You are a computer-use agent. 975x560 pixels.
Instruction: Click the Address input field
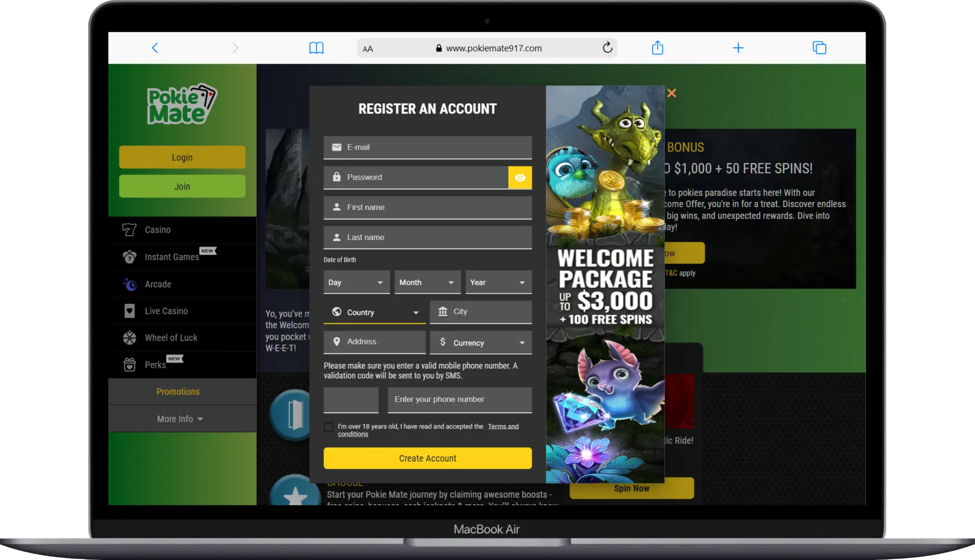374,342
